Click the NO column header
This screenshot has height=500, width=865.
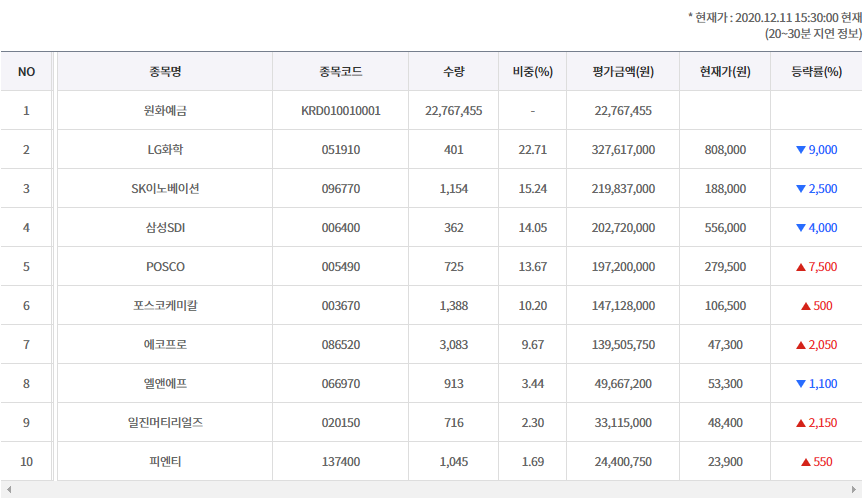[x=26, y=72]
